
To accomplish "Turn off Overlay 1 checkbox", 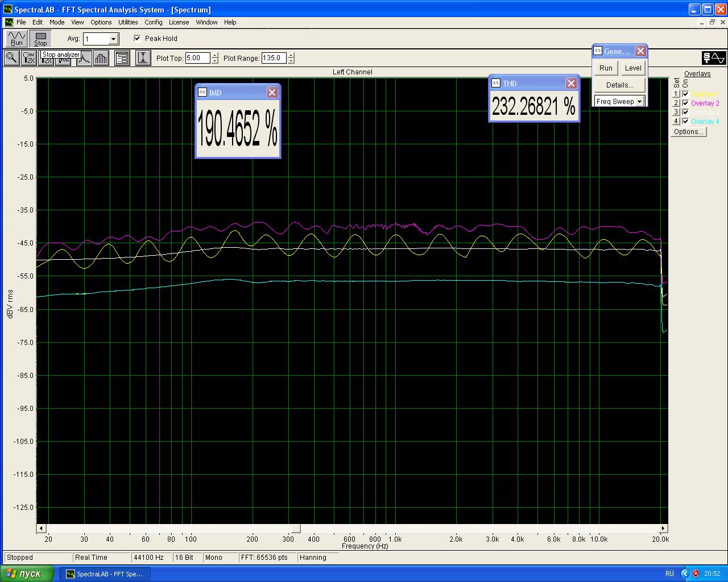I will tap(685, 94).
